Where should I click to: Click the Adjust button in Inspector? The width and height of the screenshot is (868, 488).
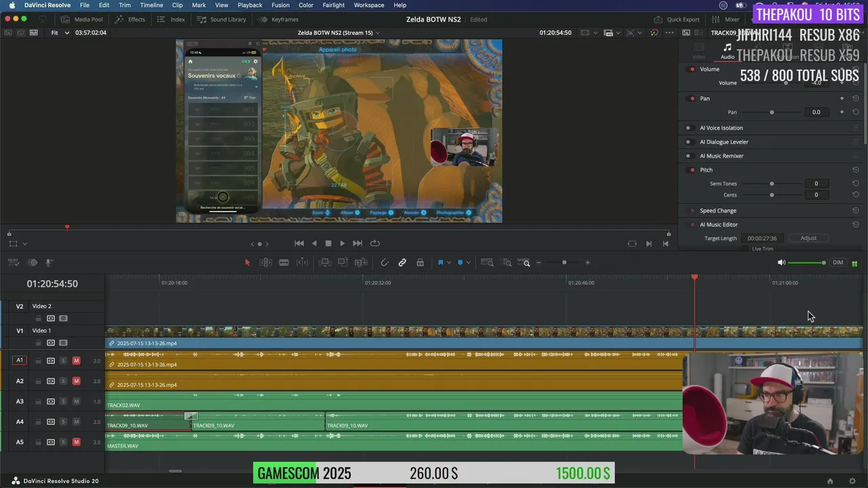coord(808,238)
